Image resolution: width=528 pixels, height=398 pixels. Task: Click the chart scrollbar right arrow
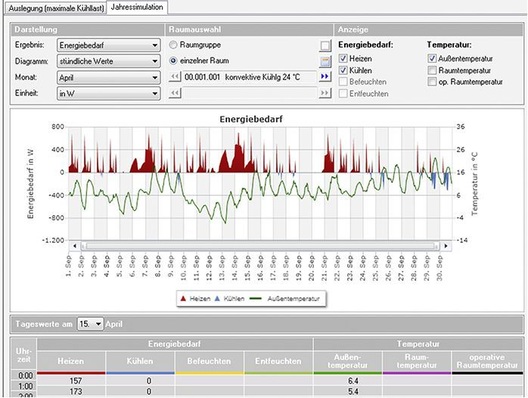[x=446, y=246]
